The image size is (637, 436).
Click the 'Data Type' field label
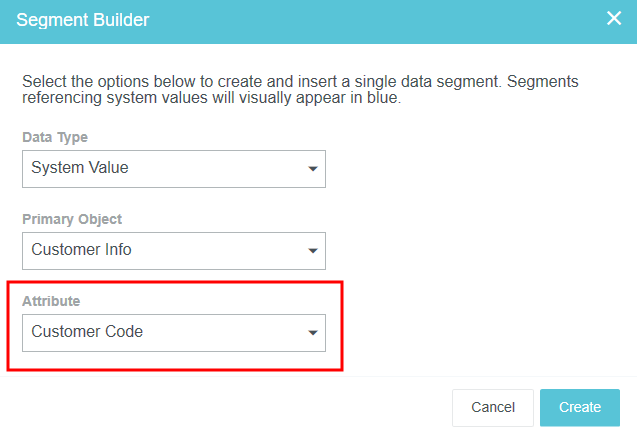click(55, 137)
